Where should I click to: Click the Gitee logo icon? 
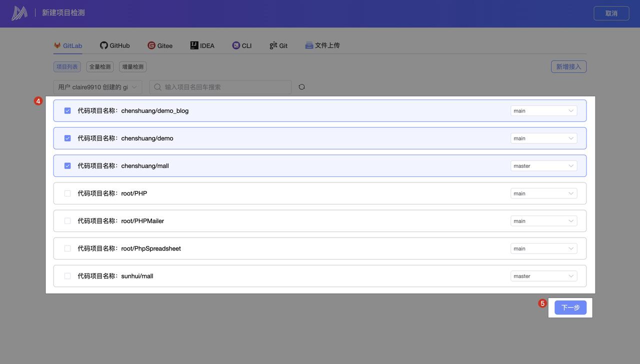click(151, 45)
